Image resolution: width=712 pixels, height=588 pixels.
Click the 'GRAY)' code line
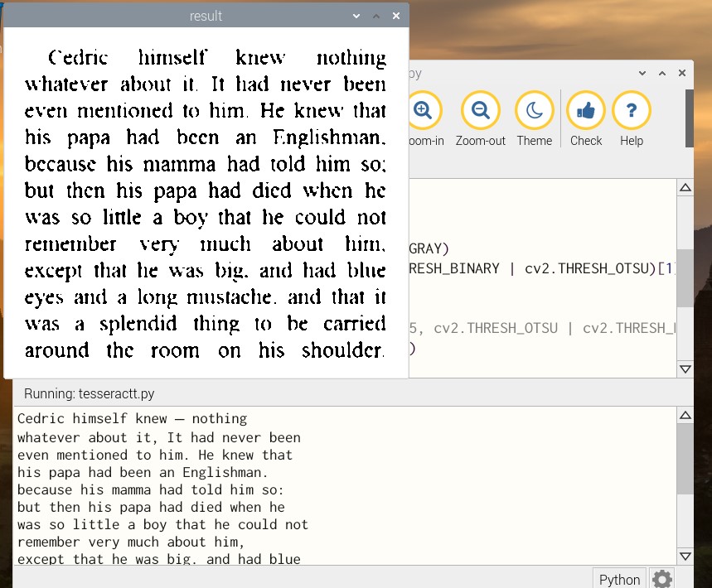(429, 248)
